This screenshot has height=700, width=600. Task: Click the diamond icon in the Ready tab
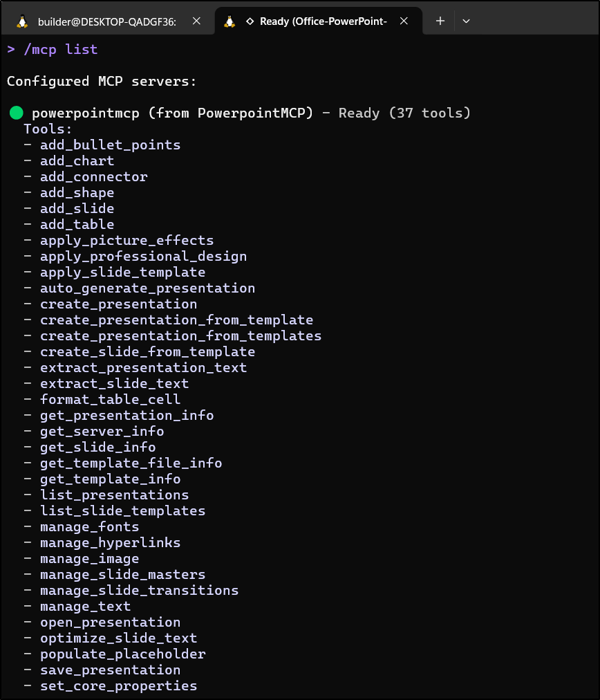[250, 21]
